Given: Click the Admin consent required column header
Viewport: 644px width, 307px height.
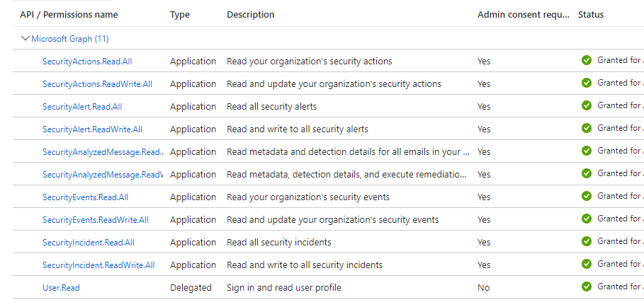Looking at the screenshot, I should coord(524,15).
